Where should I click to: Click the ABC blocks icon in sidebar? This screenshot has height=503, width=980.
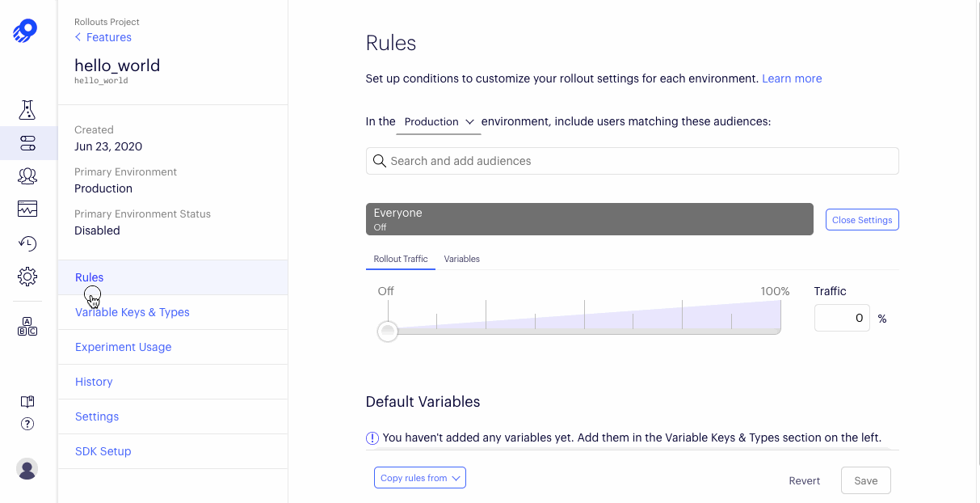tap(27, 327)
